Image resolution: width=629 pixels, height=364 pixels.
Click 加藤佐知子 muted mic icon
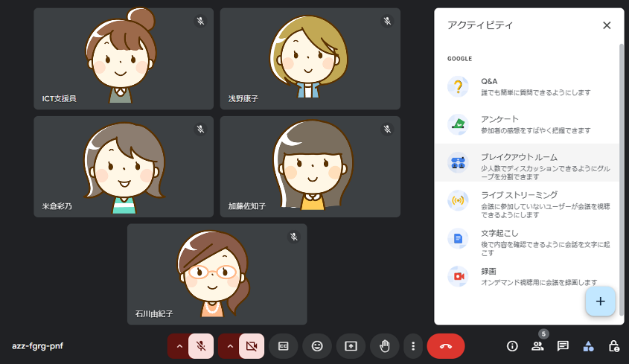pos(387,130)
